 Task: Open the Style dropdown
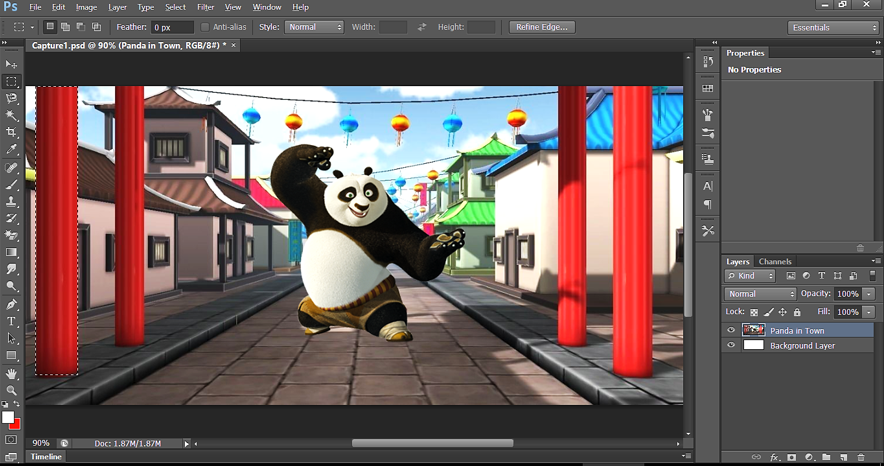coord(314,27)
